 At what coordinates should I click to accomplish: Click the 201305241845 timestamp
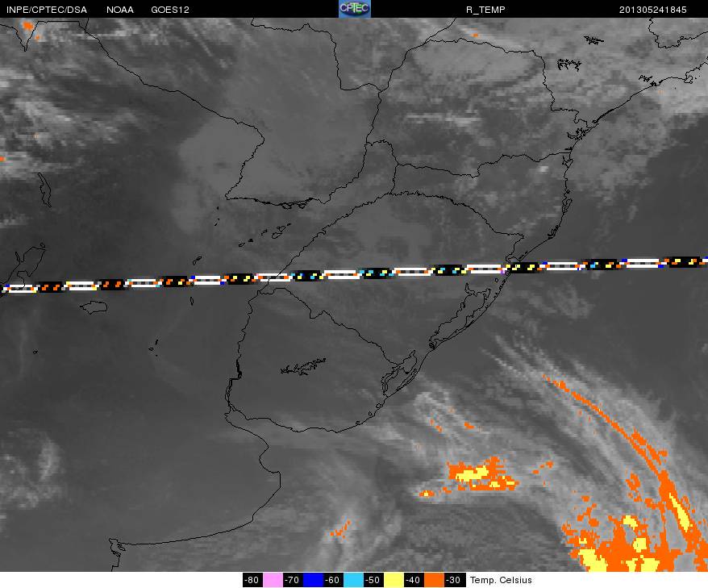pos(653,10)
